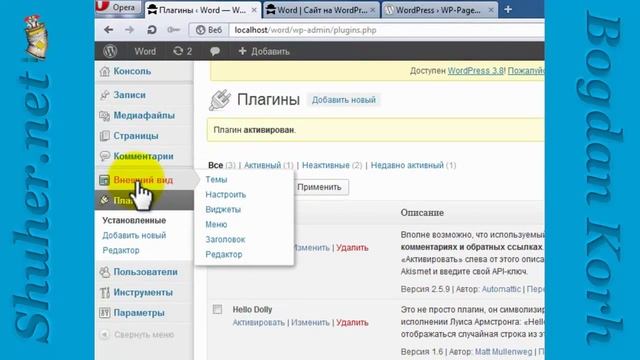Image resolution: width=640 pixels, height=360 pixels.
Task: Click Активировать under Hello Dolly
Action: pos(258,322)
